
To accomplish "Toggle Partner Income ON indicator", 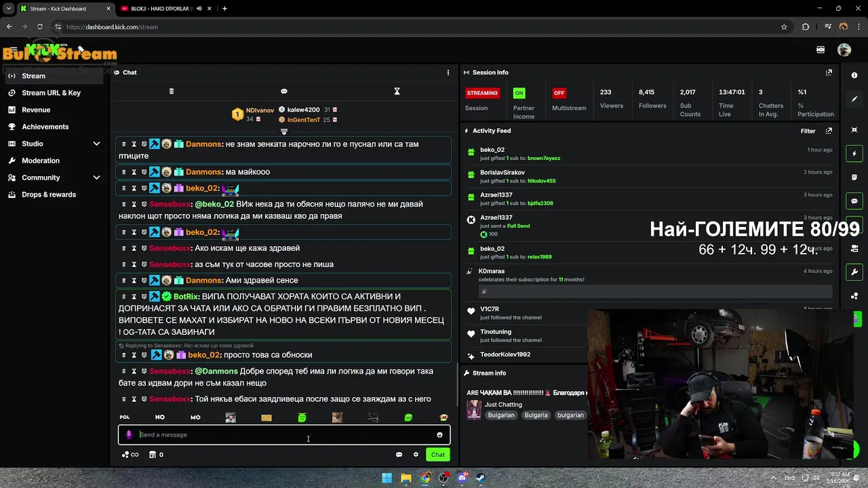I will (519, 93).
